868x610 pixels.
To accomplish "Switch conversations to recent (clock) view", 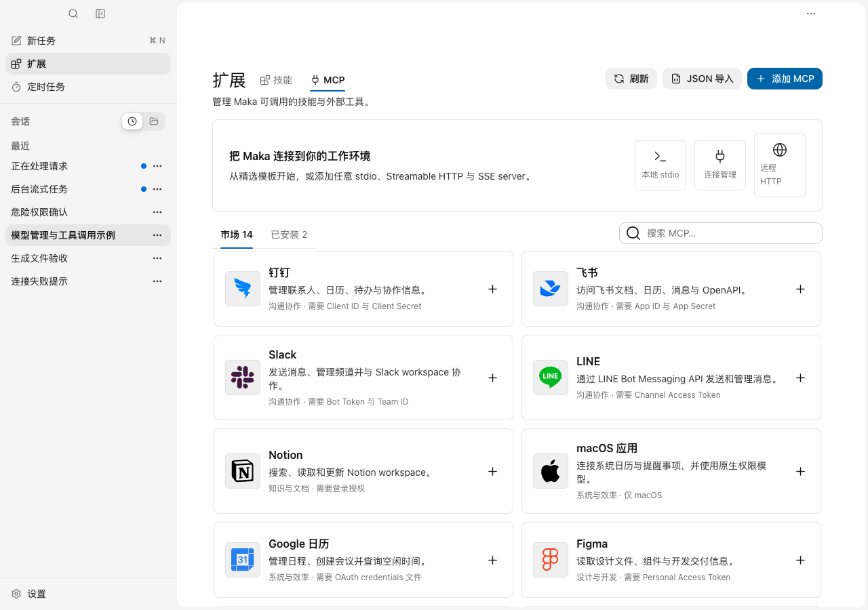I will click(132, 121).
